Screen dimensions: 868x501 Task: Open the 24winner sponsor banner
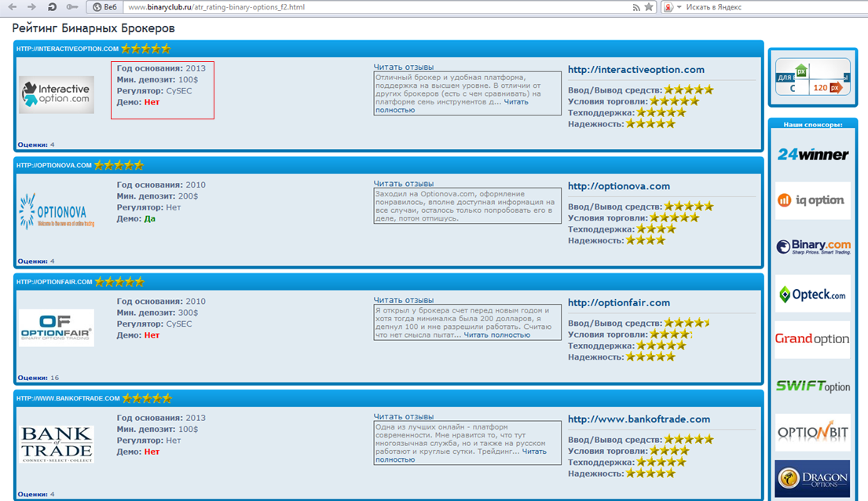[812, 155]
